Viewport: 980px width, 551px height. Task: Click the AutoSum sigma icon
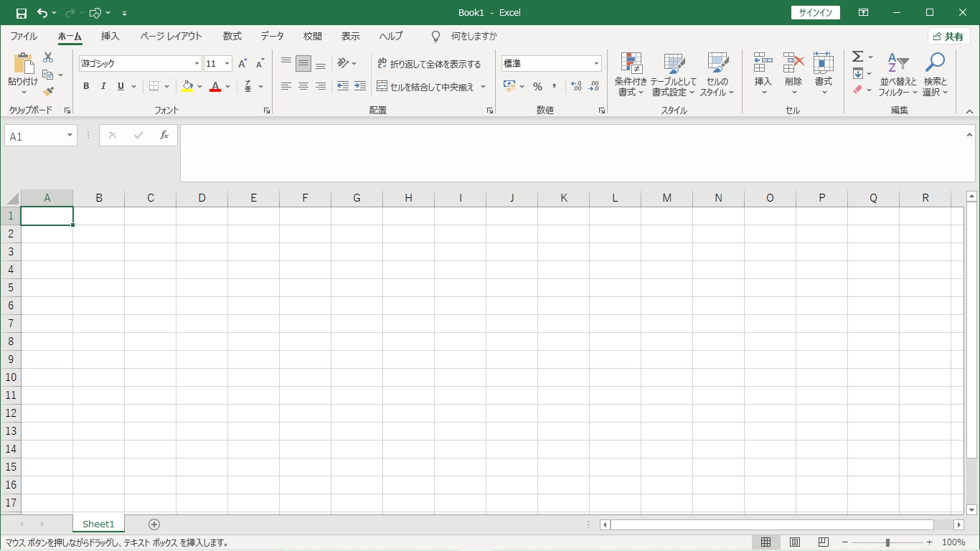[857, 57]
